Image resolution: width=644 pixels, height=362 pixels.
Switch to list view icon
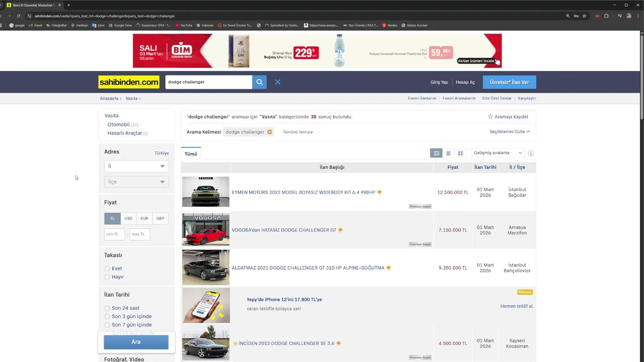coord(448,153)
